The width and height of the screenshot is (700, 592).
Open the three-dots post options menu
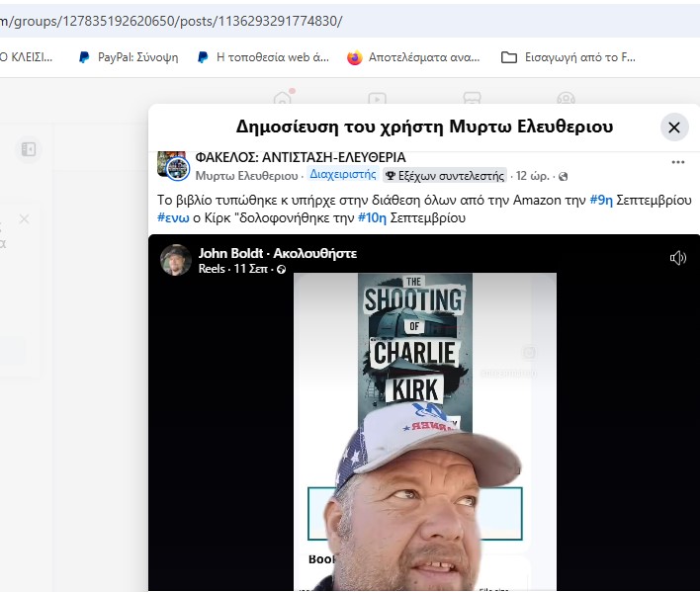click(677, 162)
